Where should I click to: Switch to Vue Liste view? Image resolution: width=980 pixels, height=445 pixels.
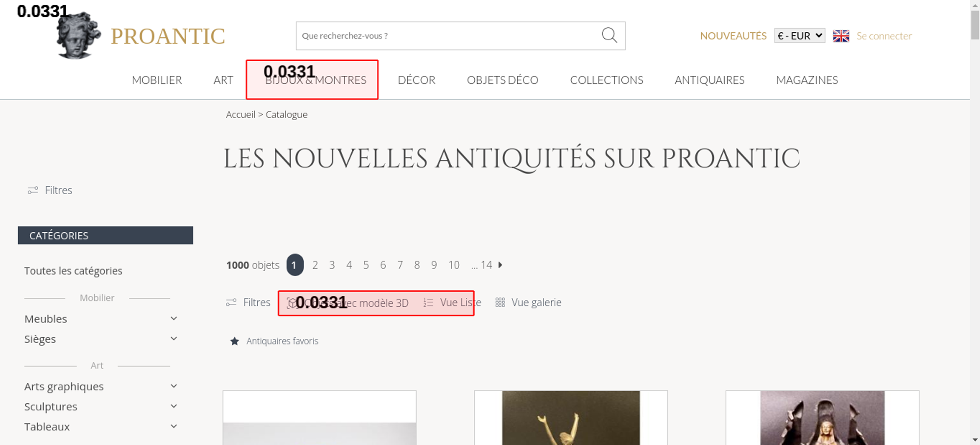tap(461, 302)
